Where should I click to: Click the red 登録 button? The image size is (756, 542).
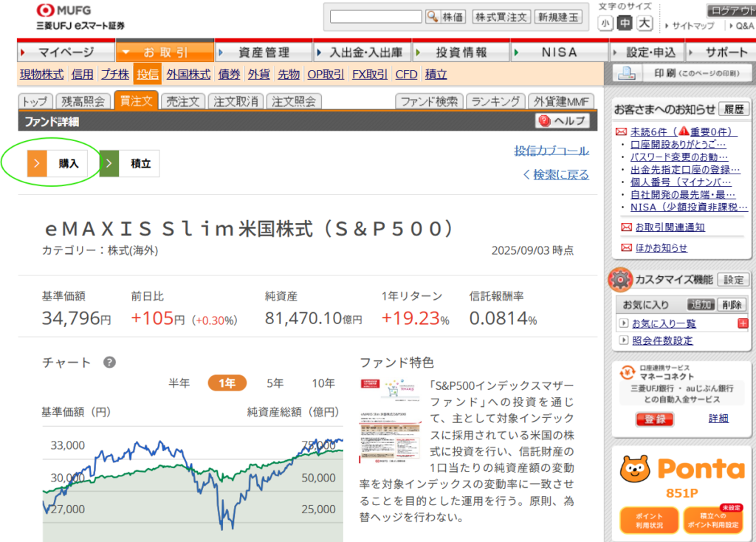click(655, 419)
